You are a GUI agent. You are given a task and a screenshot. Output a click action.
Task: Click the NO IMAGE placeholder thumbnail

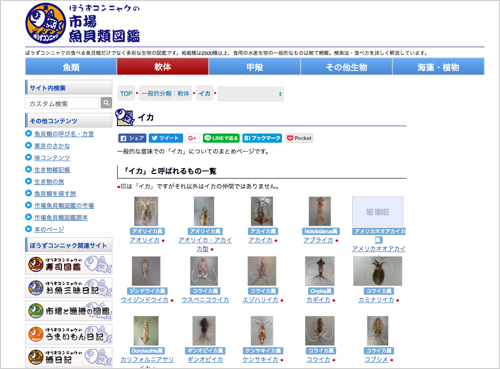tap(378, 211)
